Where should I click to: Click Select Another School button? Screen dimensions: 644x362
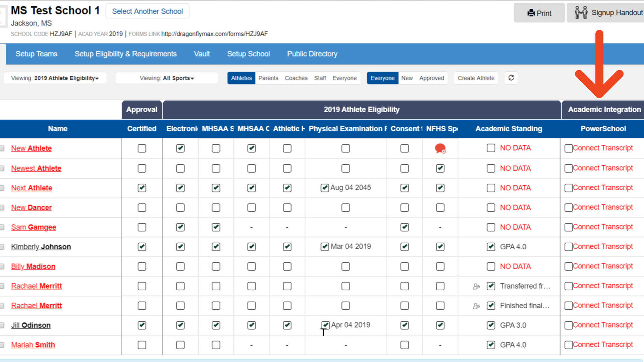tap(147, 11)
